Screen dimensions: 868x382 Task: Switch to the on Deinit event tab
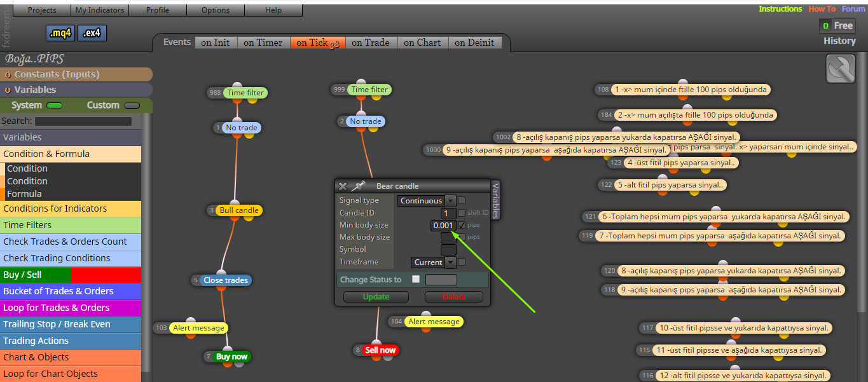tap(474, 43)
